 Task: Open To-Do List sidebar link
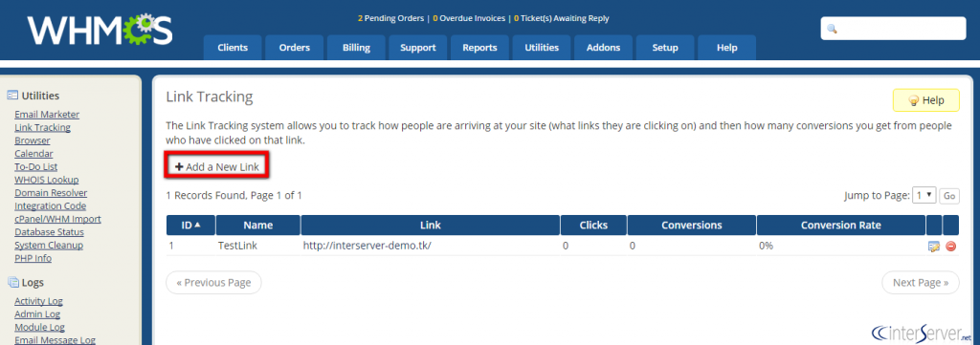coord(35,166)
